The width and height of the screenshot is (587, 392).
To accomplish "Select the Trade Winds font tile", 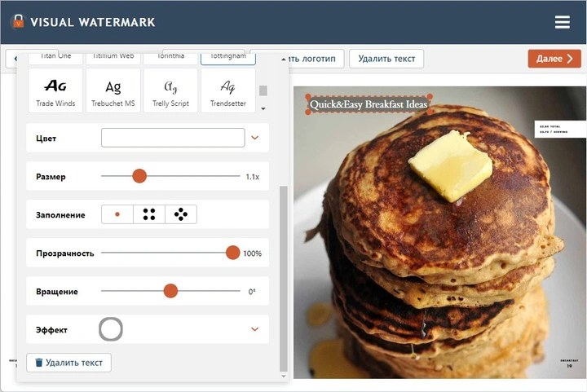I will pyautogui.click(x=55, y=90).
